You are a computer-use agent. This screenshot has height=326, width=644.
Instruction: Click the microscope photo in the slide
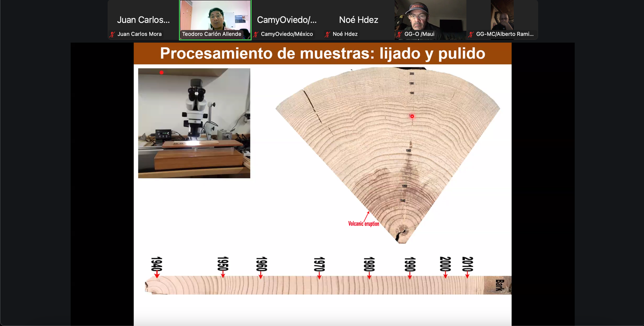pyautogui.click(x=194, y=123)
